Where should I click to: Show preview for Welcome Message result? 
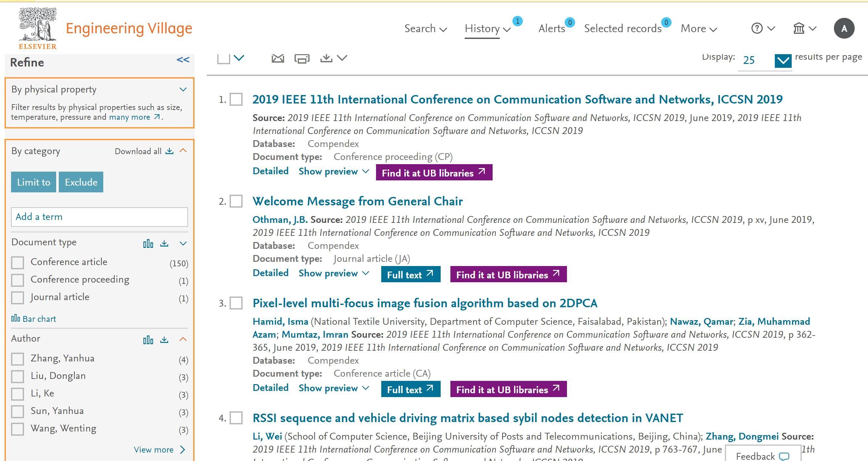pyautogui.click(x=333, y=273)
